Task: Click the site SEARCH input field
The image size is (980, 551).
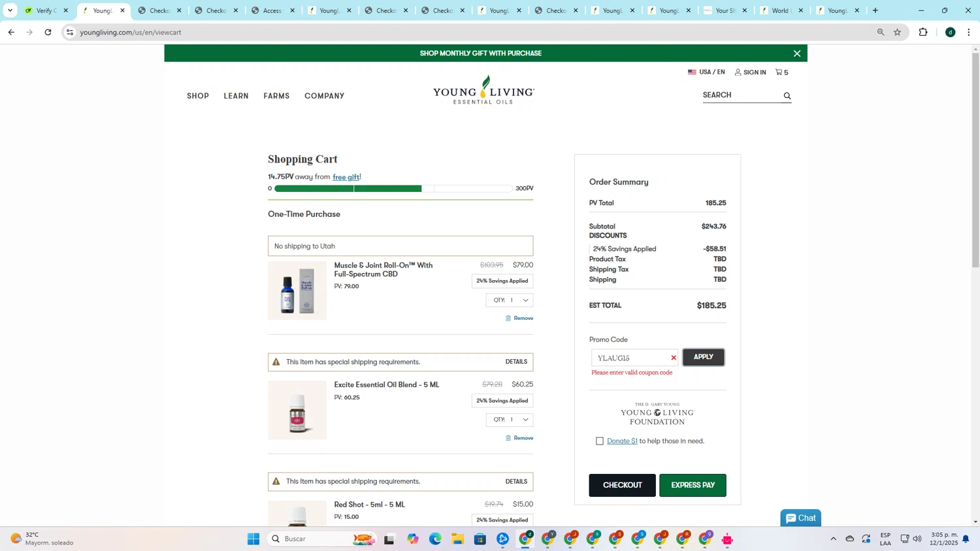Action: [x=742, y=95]
